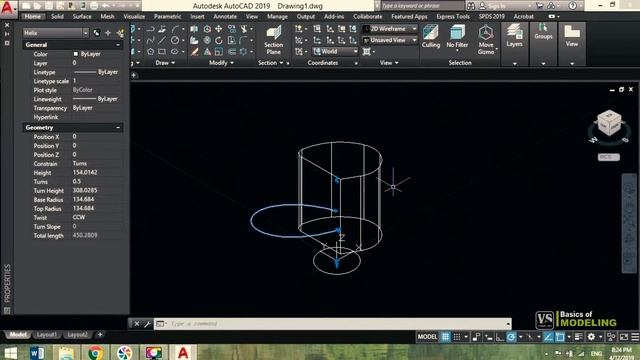Expand the Modify panel flyout
The image size is (640, 360).
coord(221,63)
